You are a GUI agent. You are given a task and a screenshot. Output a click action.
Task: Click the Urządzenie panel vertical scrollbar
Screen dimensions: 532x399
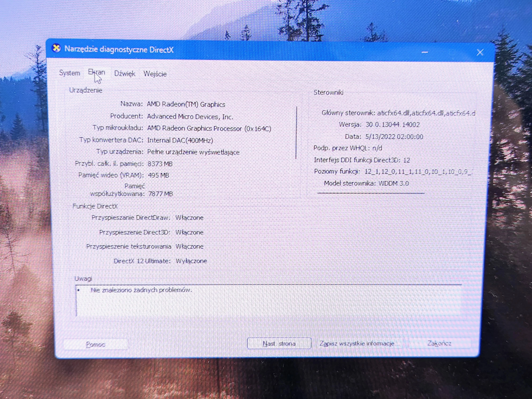(x=296, y=133)
